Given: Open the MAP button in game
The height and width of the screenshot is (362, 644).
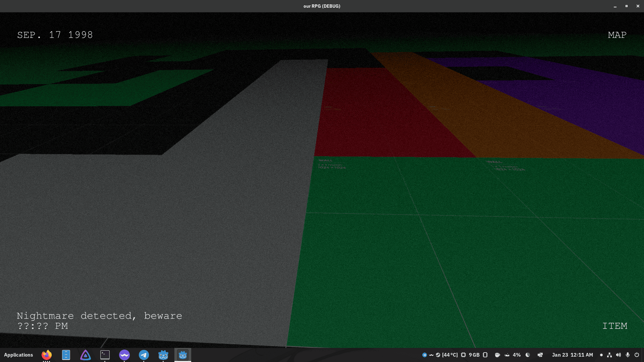Looking at the screenshot, I should point(617,35).
